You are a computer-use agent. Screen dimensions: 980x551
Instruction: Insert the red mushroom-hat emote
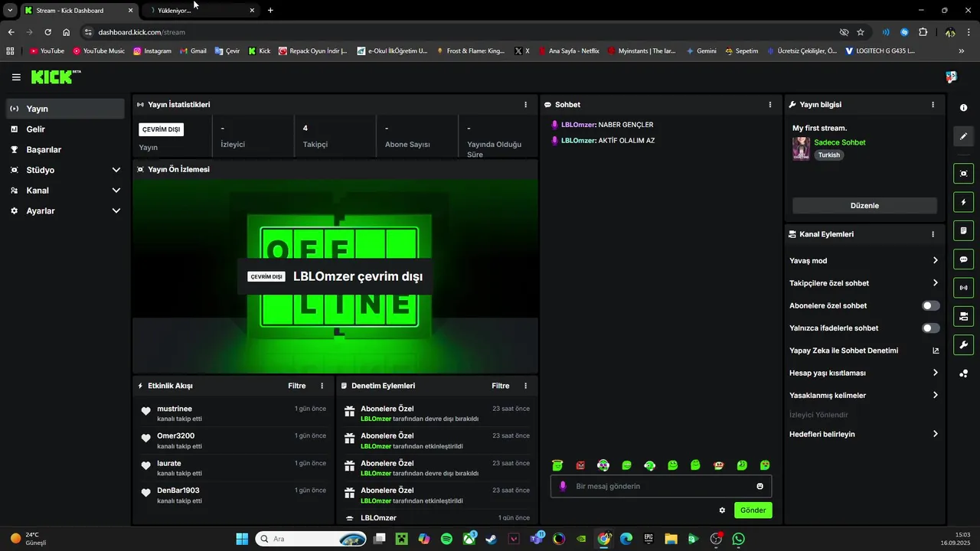coord(718,465)
